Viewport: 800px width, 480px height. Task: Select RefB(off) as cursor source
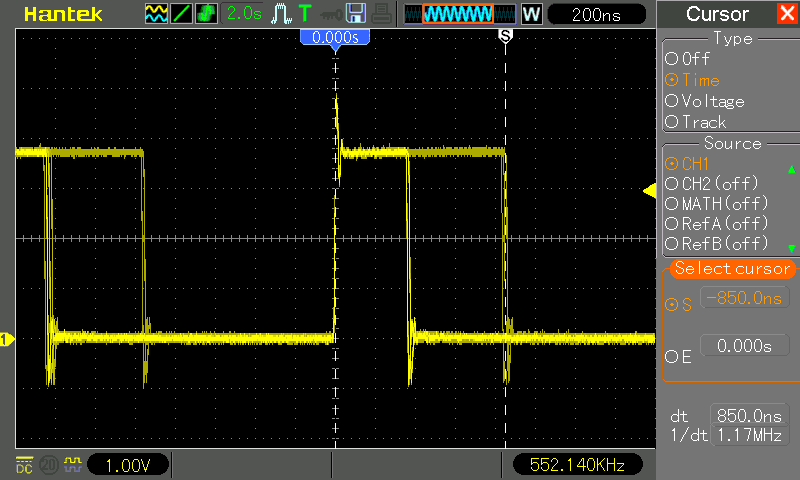coord(716,243)
